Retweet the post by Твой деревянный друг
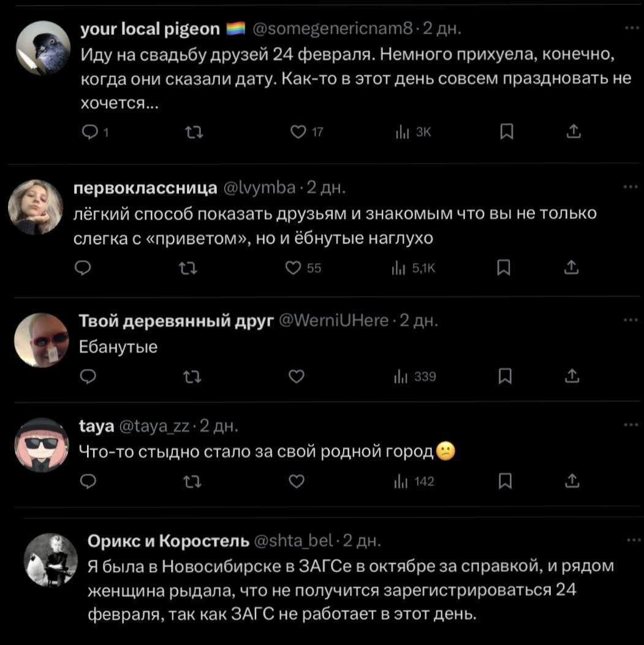 (x=191, y=376)
